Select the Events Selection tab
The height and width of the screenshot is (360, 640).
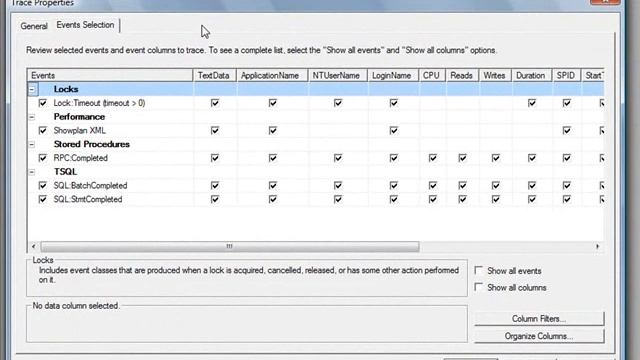coord(85,25)
